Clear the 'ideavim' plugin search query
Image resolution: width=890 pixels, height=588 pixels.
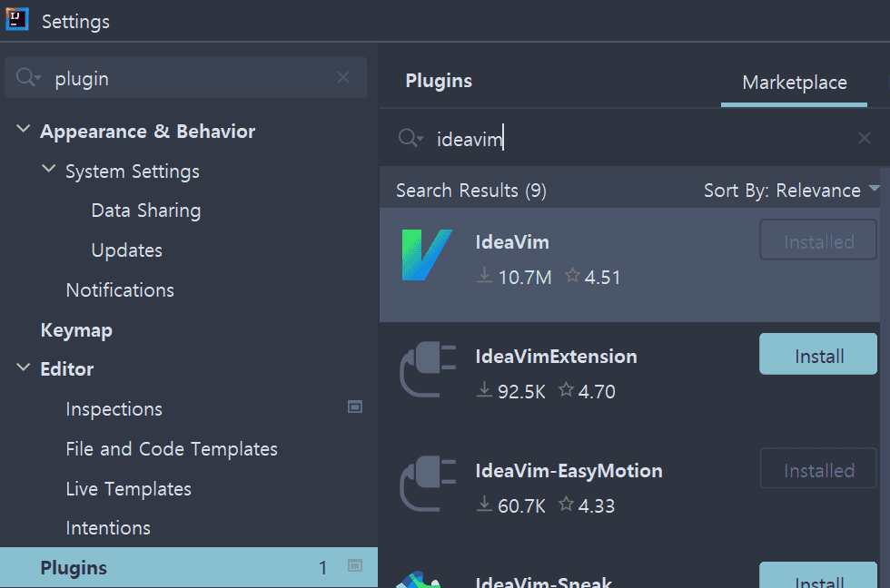click(864, 138)
